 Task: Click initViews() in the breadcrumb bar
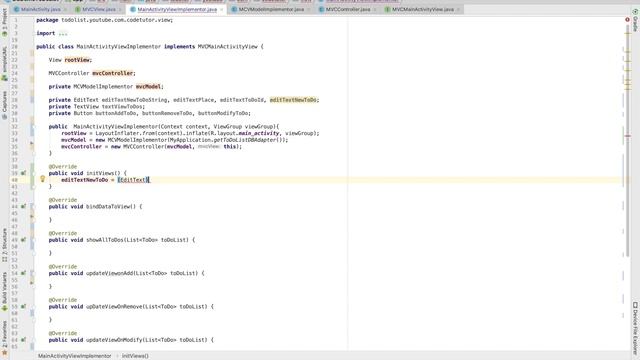click(136, 356)
